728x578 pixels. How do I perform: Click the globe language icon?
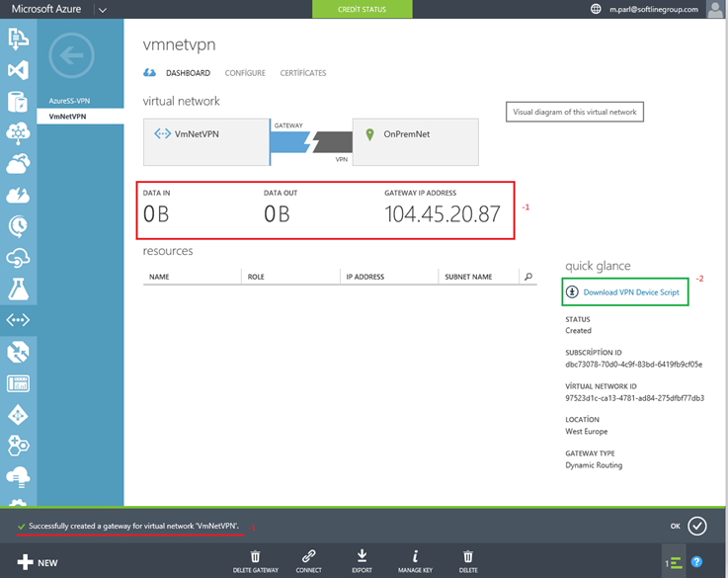point(596,9)
